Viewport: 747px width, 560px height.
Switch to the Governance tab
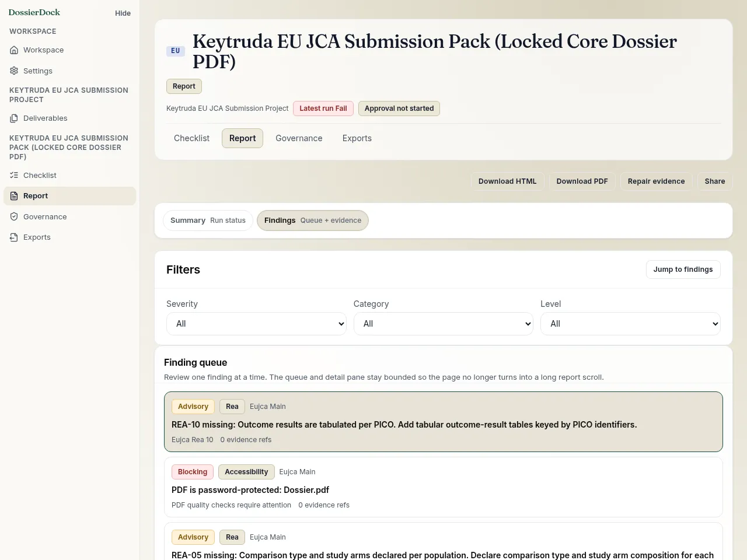[299, 138]
